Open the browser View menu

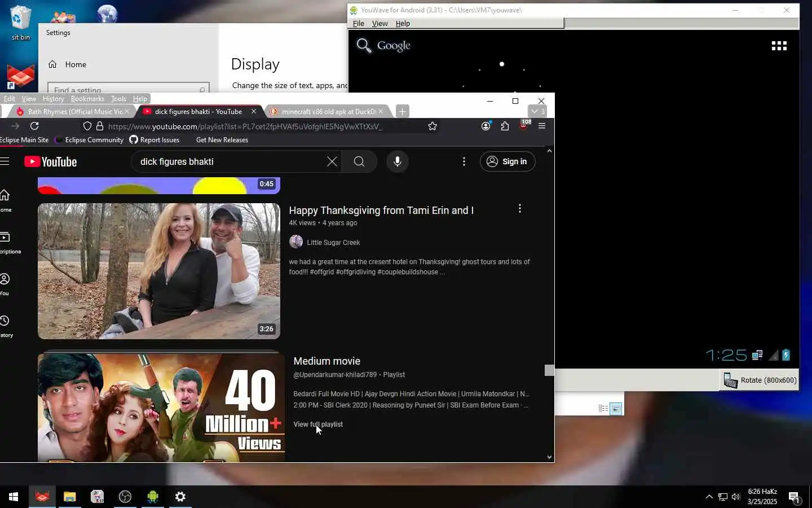tap(29, 99)
